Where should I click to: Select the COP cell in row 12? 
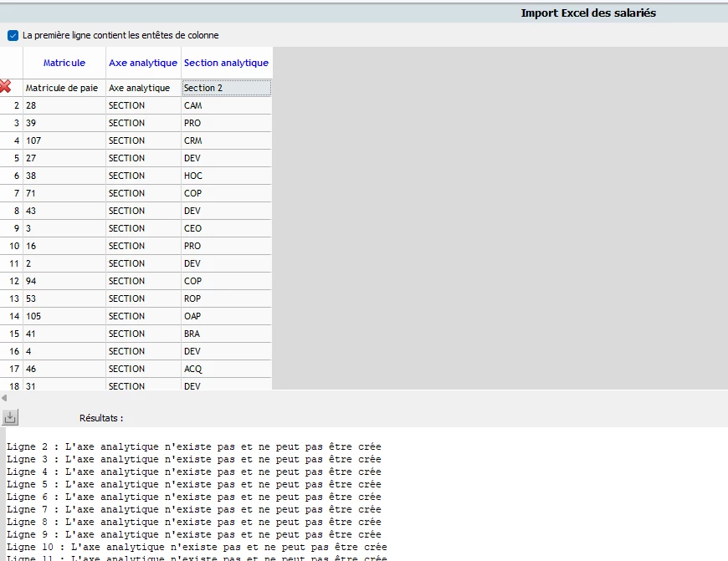click(226, 281)
